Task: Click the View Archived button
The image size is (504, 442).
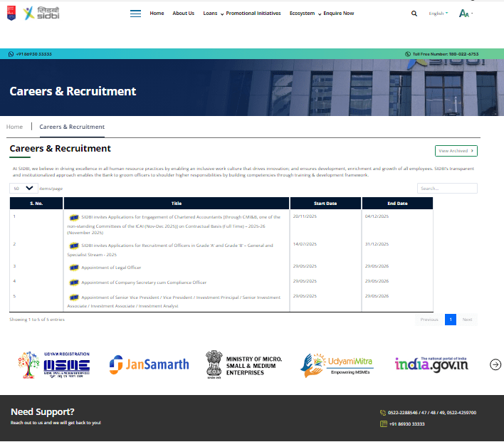Action: (x=456, y=151)
